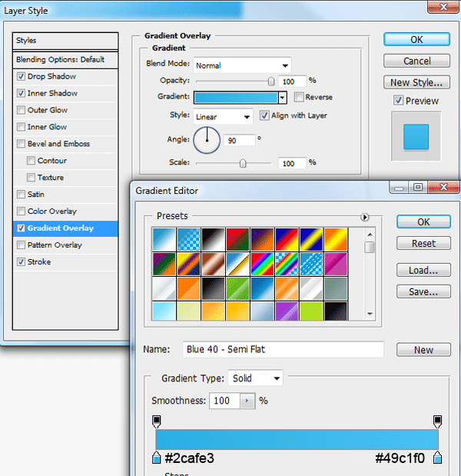Click the Scale slider handle

pyautogui.click(x=243, y=163)
